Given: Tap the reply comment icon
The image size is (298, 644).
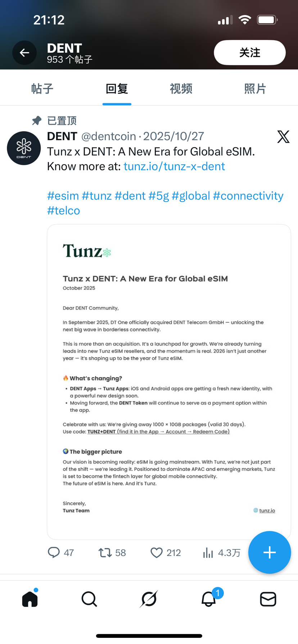Looking at the screenshot, I should pos(54,552).
